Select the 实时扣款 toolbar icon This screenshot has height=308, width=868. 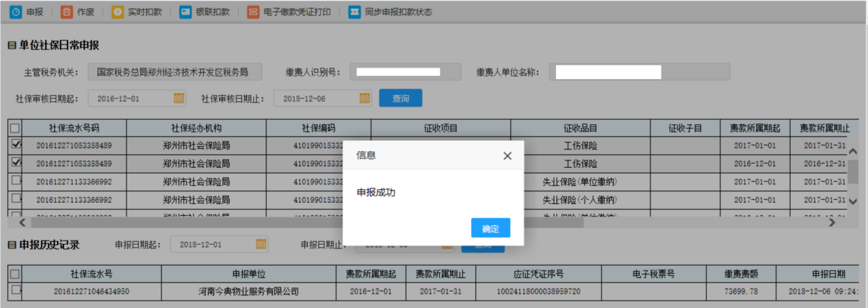pyautogui.click(x=118, y=12)
